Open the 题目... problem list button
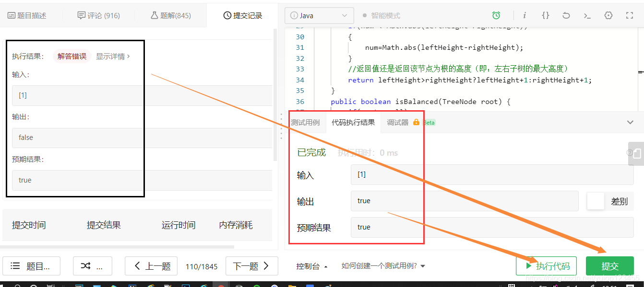 (31, 266)
